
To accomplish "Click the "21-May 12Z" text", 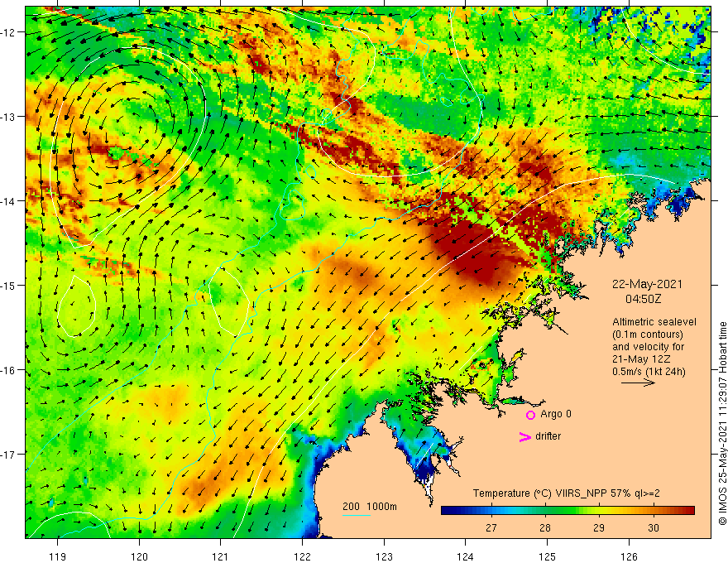I will [x=640, y=359].
